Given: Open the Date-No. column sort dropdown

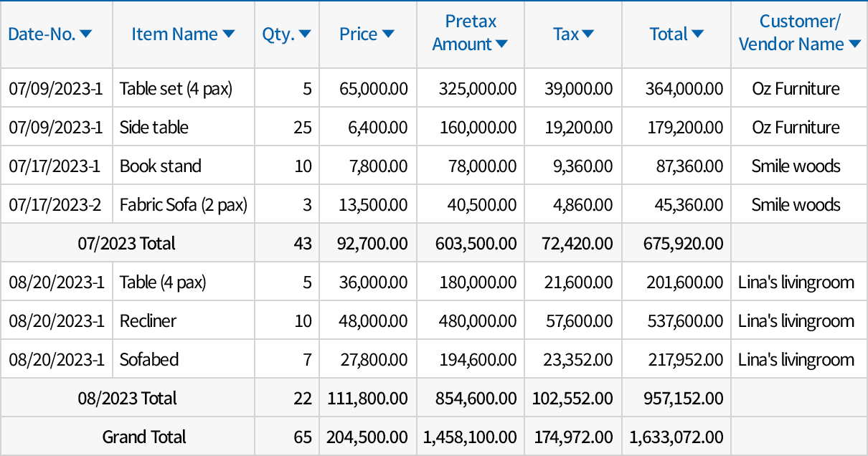Looking at the screenshot, I should 87,33.
